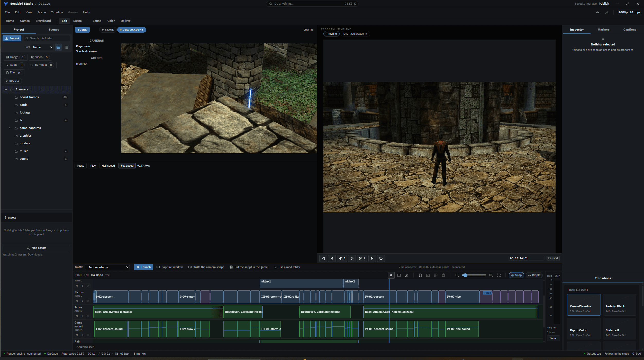Zoom in the timeline with the plus magnifier
Image resolution: width=644 pixels, height=360 pixels.
click(491, 275)
